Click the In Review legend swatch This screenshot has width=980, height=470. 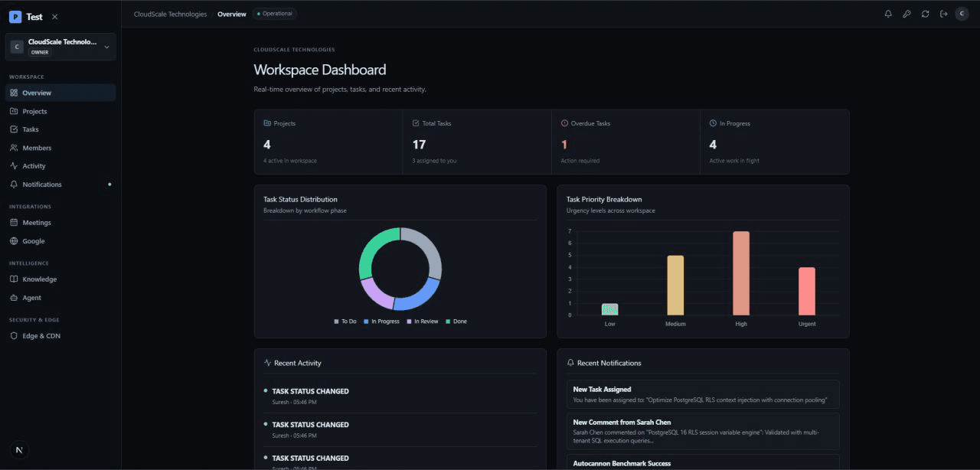[409, 321]
